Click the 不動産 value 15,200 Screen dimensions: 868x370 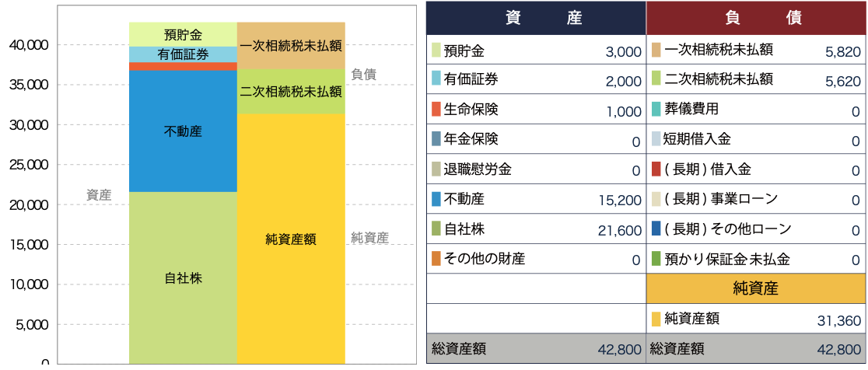(620, 200)
